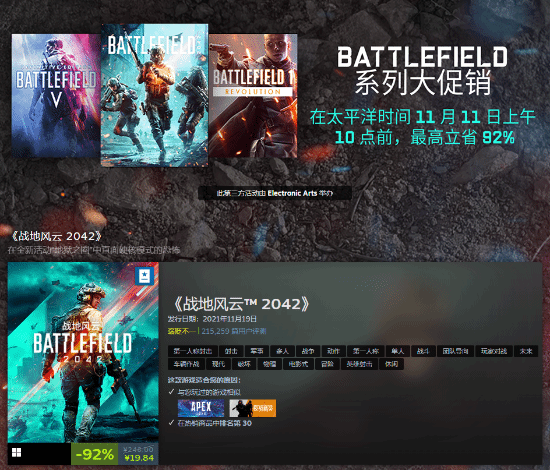Click the Electronic Arts third-party event notice
The image size is (550, 470).
275,193
